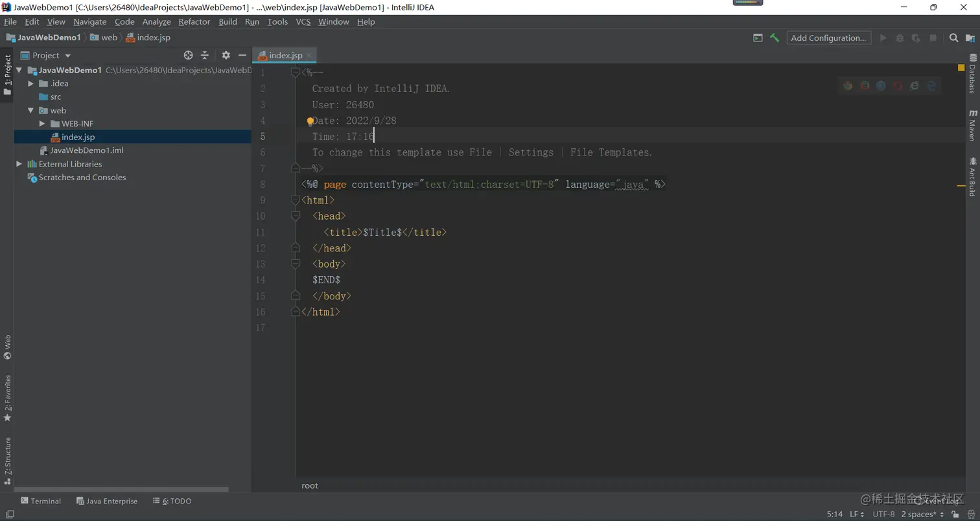The image size is (980, 521).
Task: Click the Project panel horizontal scrollbar
Action: point(122,489)
